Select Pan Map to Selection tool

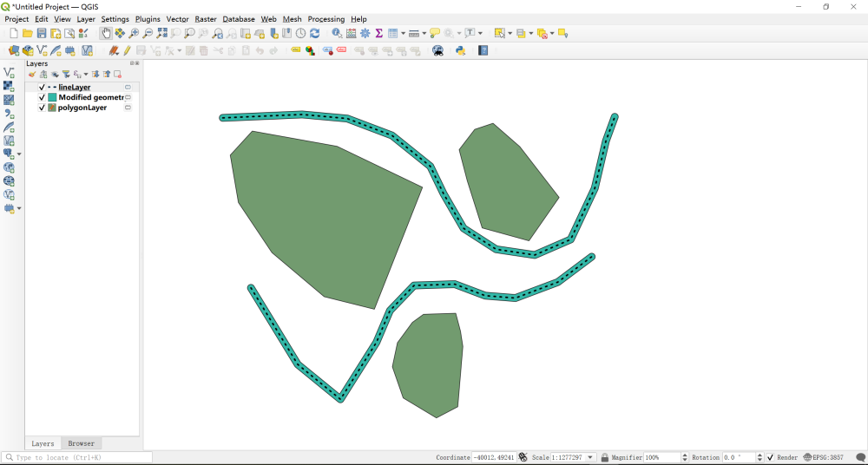[120, 33]
